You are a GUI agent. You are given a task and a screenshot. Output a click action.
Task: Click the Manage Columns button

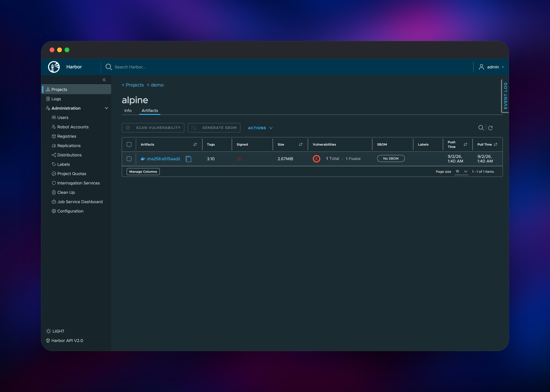(x=143, y=172)
